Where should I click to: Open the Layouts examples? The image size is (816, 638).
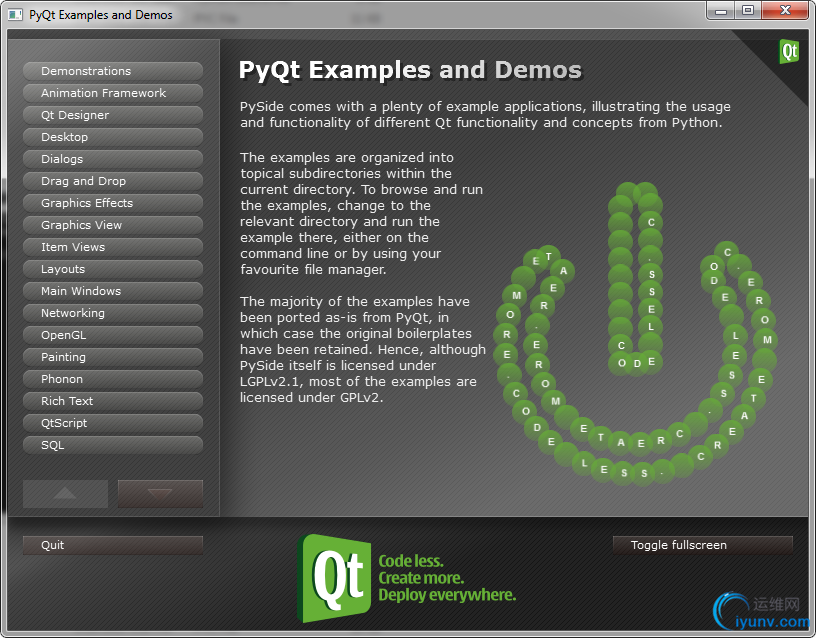point(113,269)
